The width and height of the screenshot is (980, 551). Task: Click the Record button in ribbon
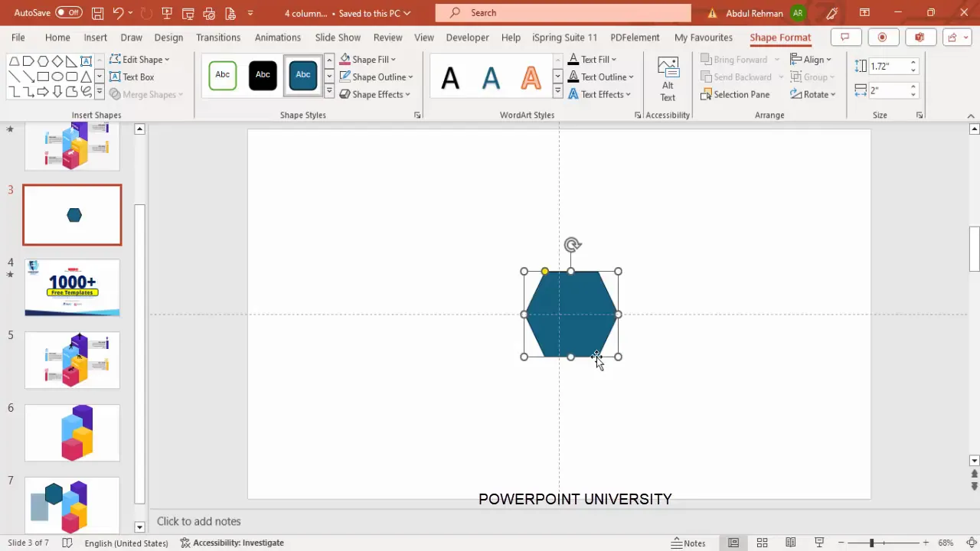coord(882,37)
